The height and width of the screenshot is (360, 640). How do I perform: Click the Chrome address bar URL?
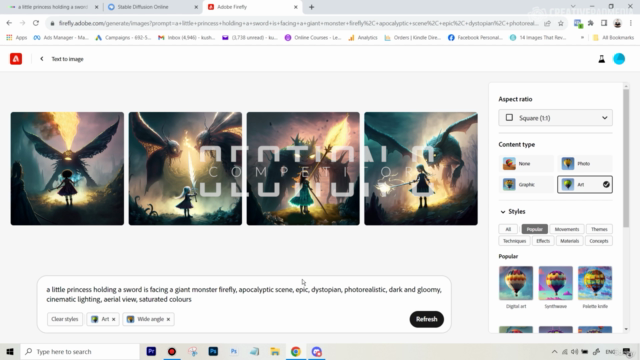pyautogui.click(x=298, y=23)
